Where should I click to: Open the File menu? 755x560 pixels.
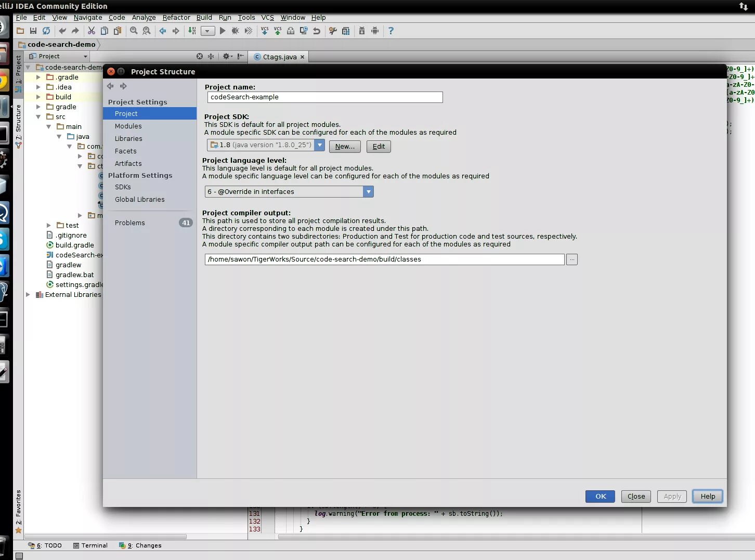point(21,17)
